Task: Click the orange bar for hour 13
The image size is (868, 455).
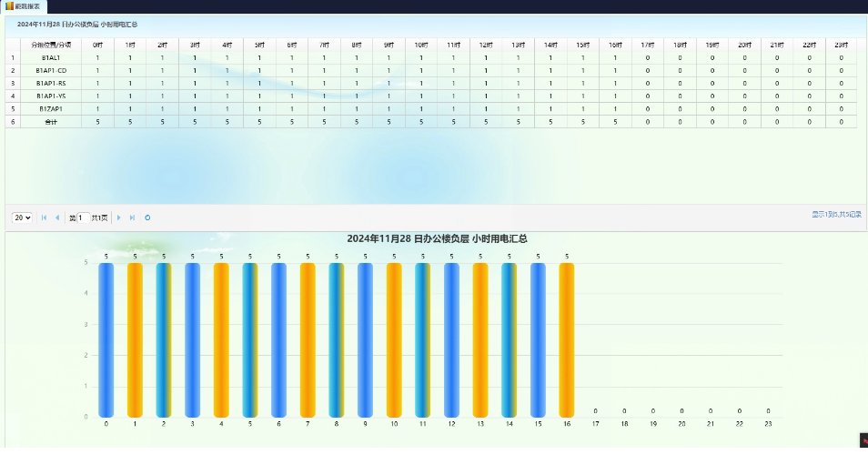Action: [x=480, y=339]
